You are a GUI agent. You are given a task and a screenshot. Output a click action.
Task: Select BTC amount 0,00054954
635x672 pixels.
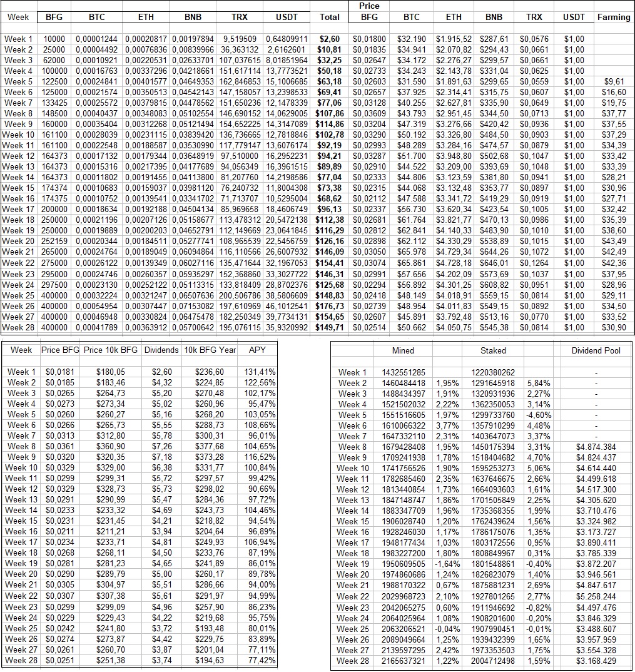click(x=96, y=306)
